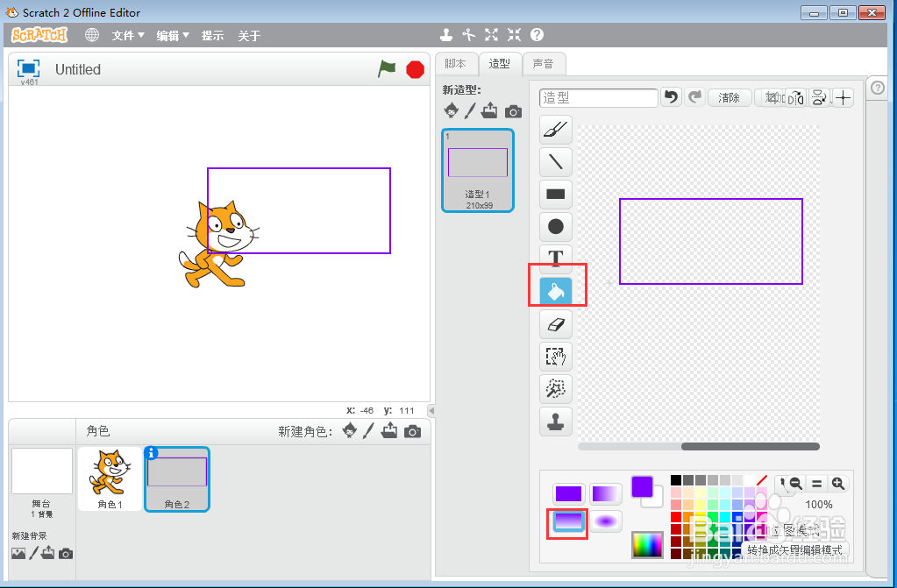
Task: Click the purple foreground color swatch
Action: pyautogui.click(x=642, y=486)
